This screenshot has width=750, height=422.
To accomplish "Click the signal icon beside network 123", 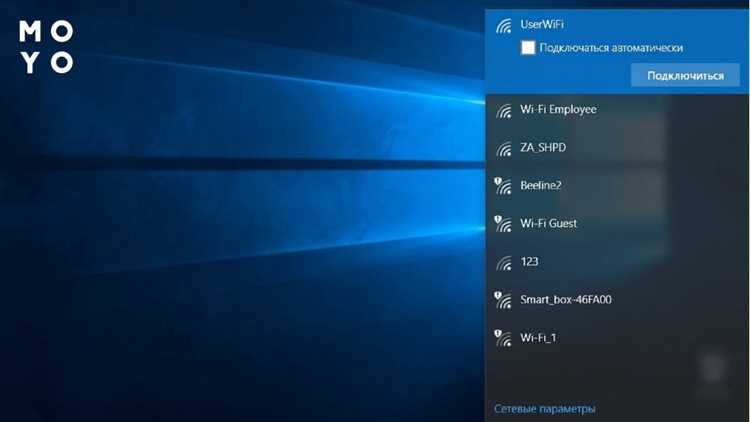I will (504, 263).
